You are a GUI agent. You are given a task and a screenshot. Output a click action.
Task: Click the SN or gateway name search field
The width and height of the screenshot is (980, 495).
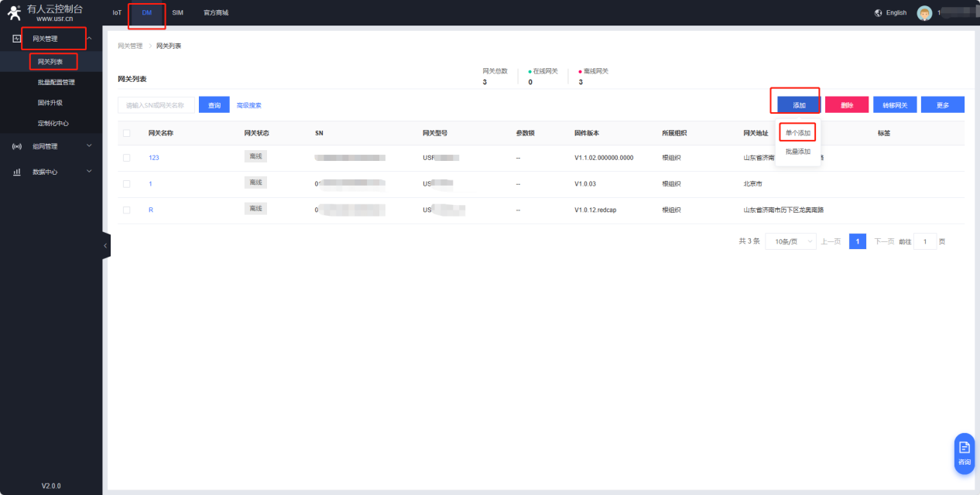coord(156,105)
